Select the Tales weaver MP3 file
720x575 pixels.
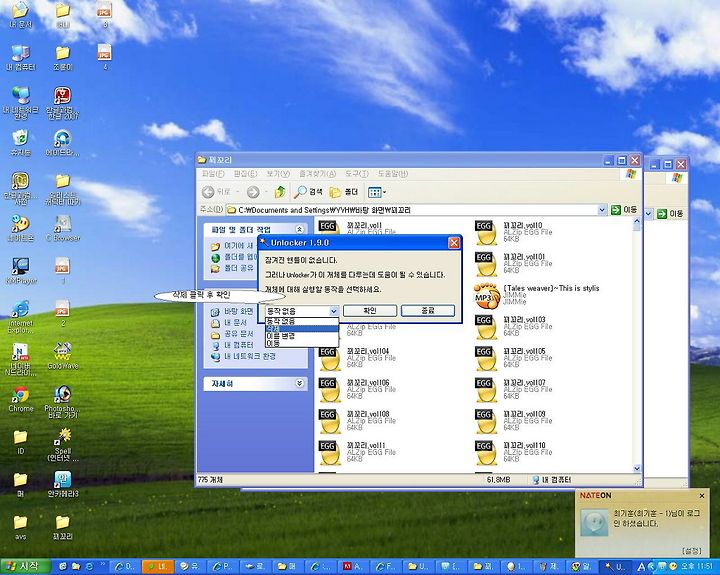click(537, 295)
